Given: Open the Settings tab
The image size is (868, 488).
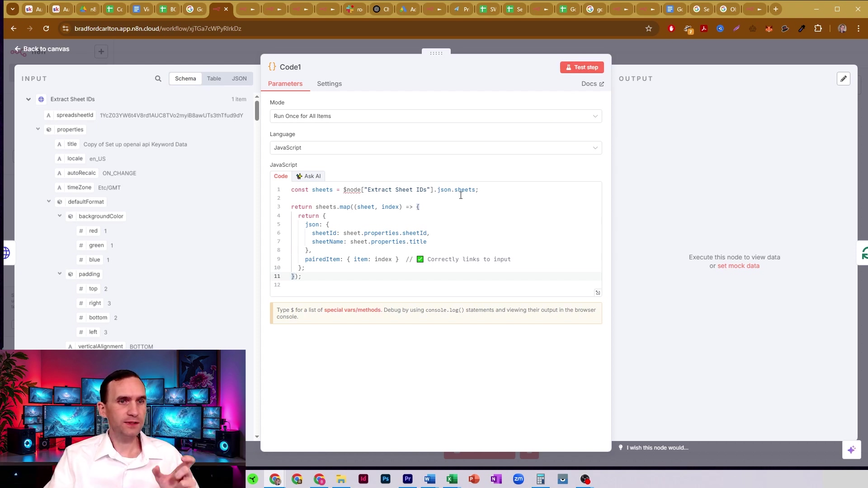Looking at the screenshot, I should (x=329, y=84).
